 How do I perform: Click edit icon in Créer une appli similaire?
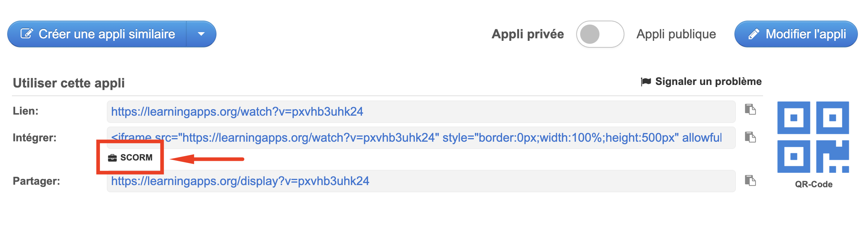27,34
